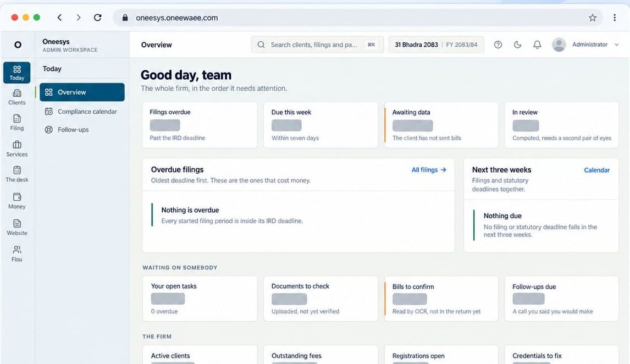Open the Calendar link in Next three weeks
Screen dimensions: 630x364
[x=596, y=170]
